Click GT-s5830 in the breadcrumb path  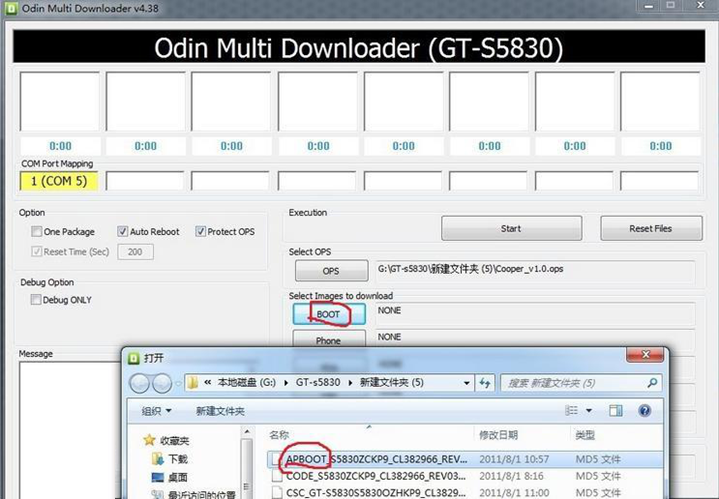pyautogui.click(x=318, y=383)
